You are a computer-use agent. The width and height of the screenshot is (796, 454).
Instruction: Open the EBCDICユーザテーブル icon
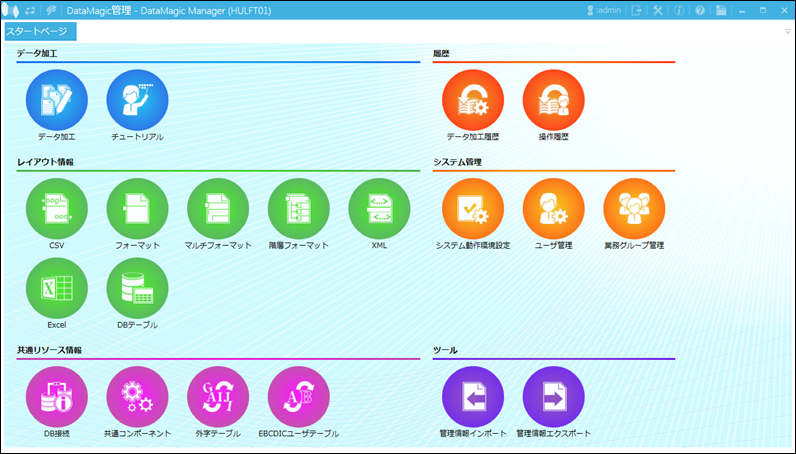pyautogui.click(x=298, y=397)
